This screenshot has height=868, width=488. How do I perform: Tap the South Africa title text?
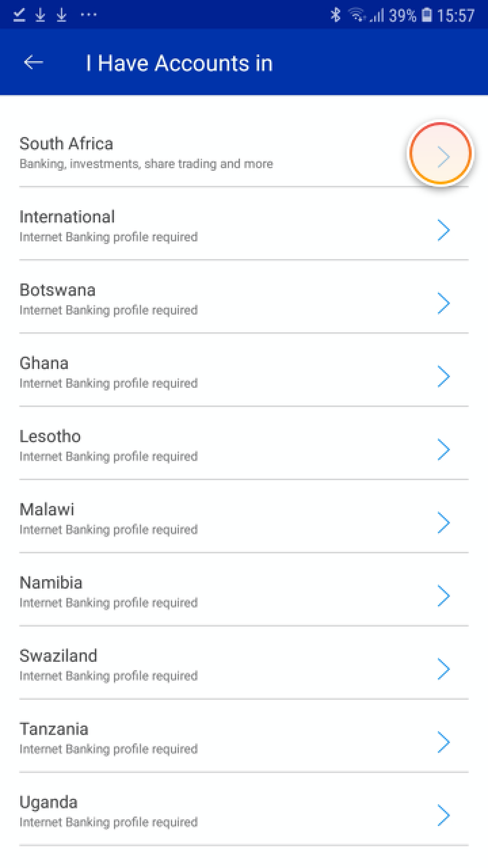(x=66, y=144)
